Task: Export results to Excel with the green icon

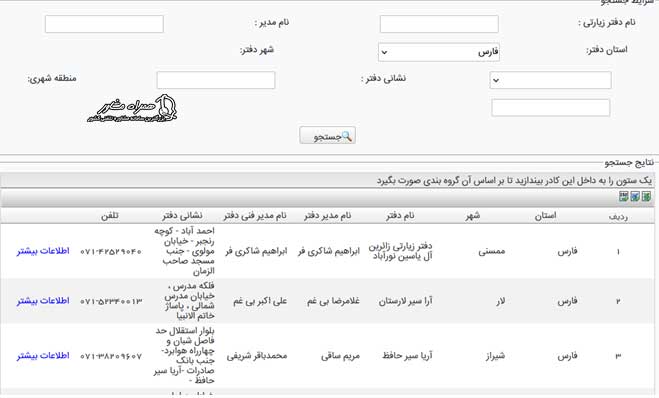Action: click(x=646, y=196)
